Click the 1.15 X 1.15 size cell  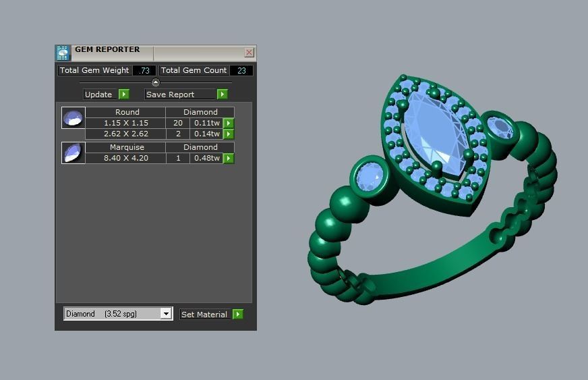(x=126, y=123)
